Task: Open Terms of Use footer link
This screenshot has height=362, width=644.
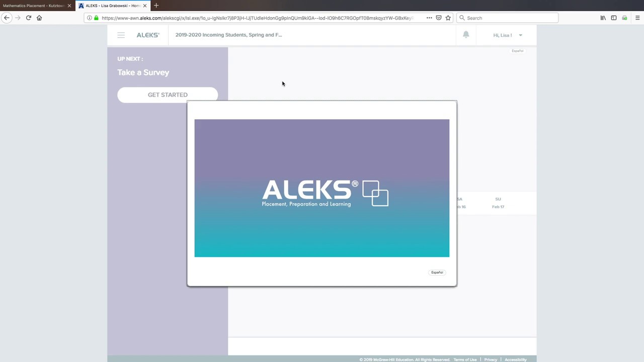Action: 465,359
